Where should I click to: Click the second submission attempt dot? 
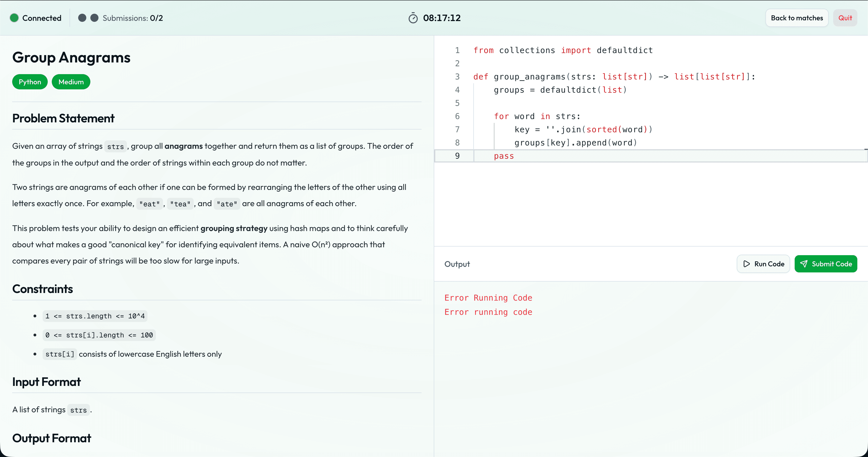tap(94, 18)
